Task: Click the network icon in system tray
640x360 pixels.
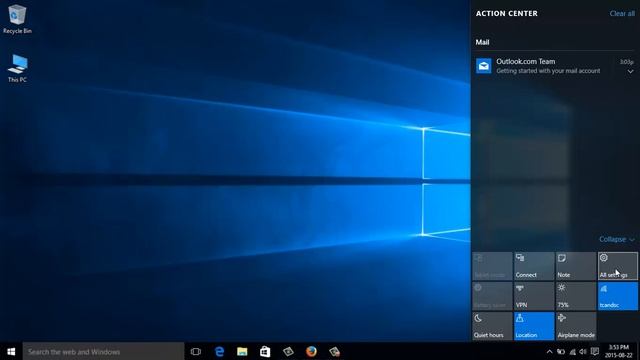Action: tap(573, 351)
